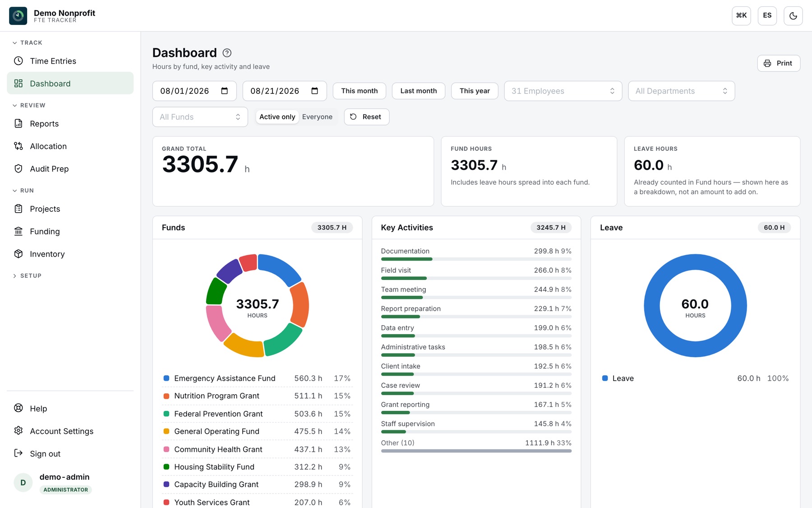Click the Help lifebuoy icon
812x508 pixels.
click(18, 408)
